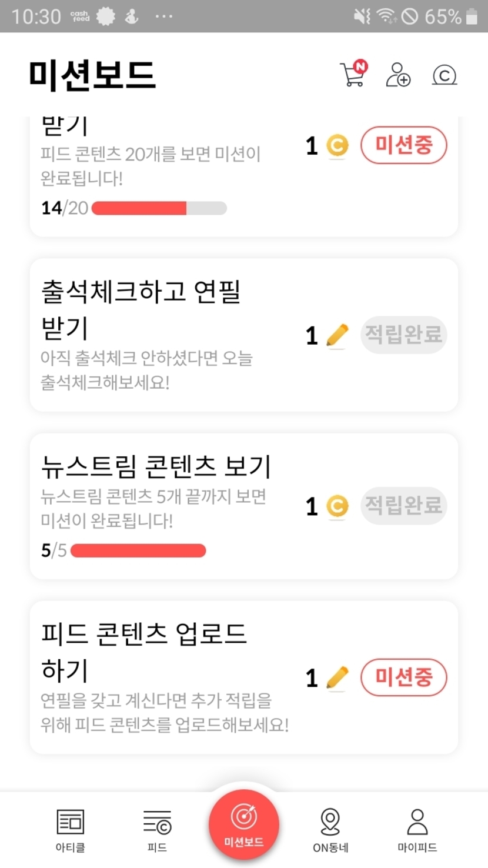Tap 적립완료 button for 뉴스트림 콘텐츠 보기

403,506
